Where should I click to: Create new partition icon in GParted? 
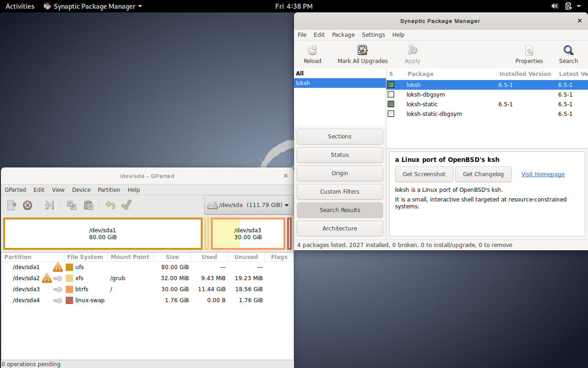click(x=11, y=205)
